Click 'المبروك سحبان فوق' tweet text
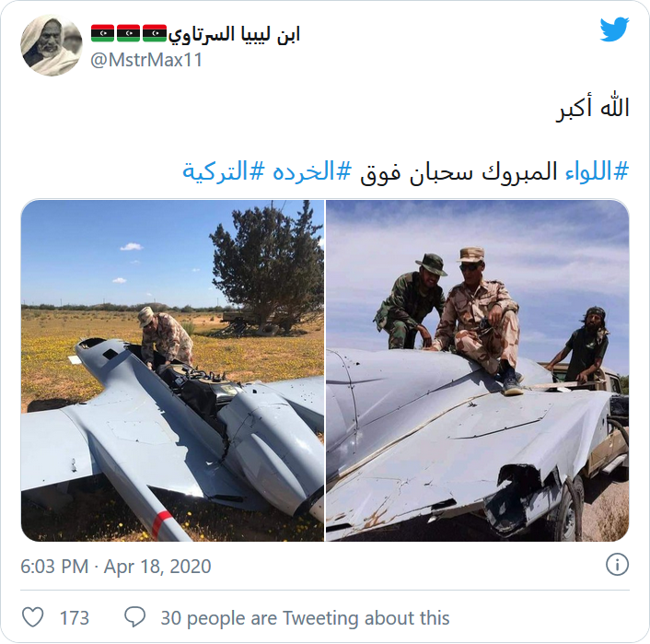The height and width of the screenshot is (644, 650). pos(458,171)
